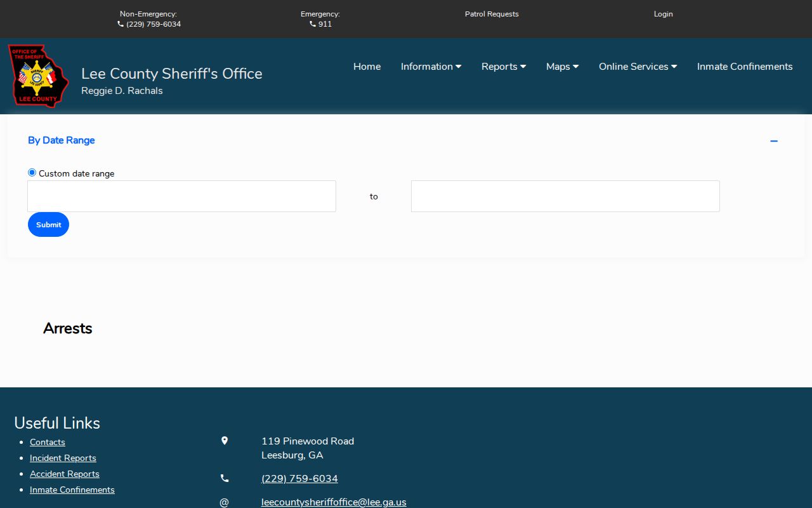Click the Reggie D. Rachals name
The image size is (812, 508).
pos(122,91)
